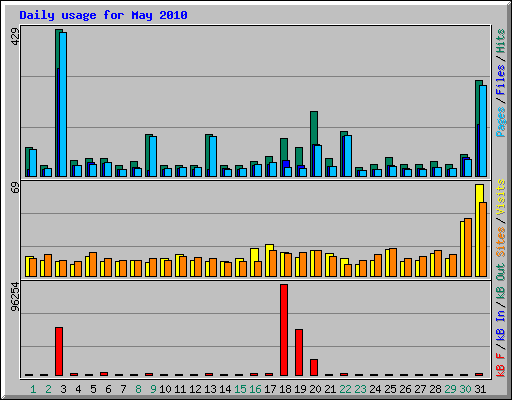Select day 22 on the x-axis
512x400 pixels.
coord(345,389)
